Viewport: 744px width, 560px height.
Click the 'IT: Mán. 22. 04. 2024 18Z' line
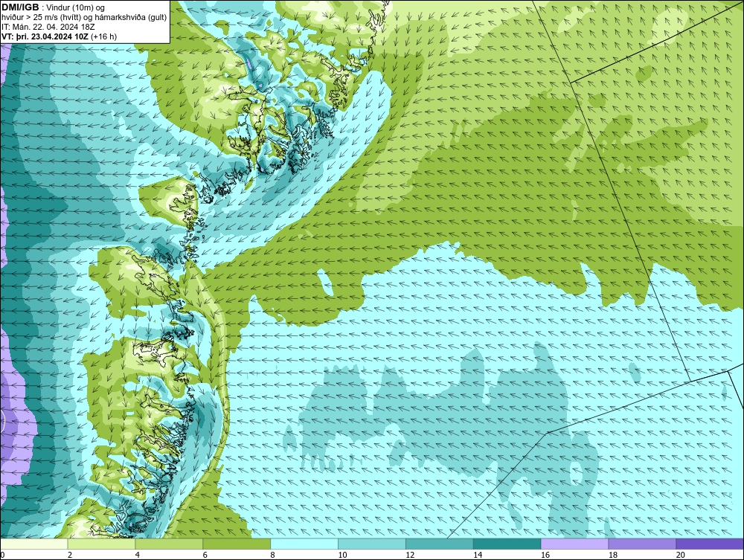click(48, 27)
